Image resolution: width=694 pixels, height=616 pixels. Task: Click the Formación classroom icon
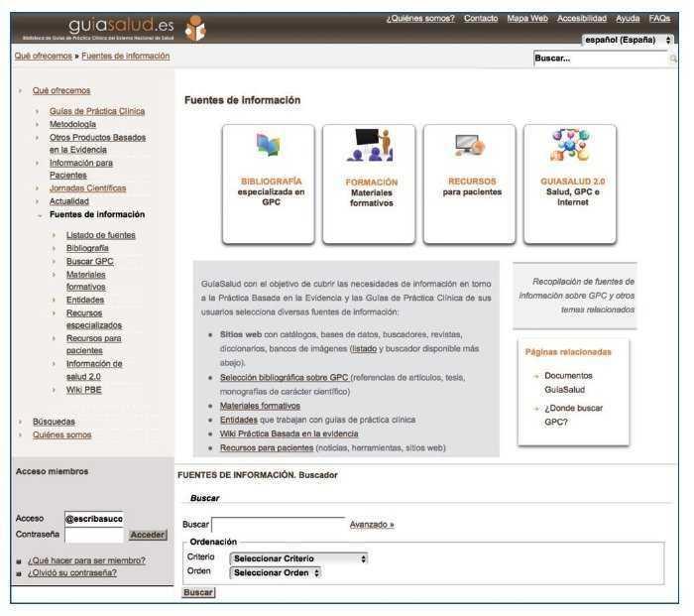(370, 147)
